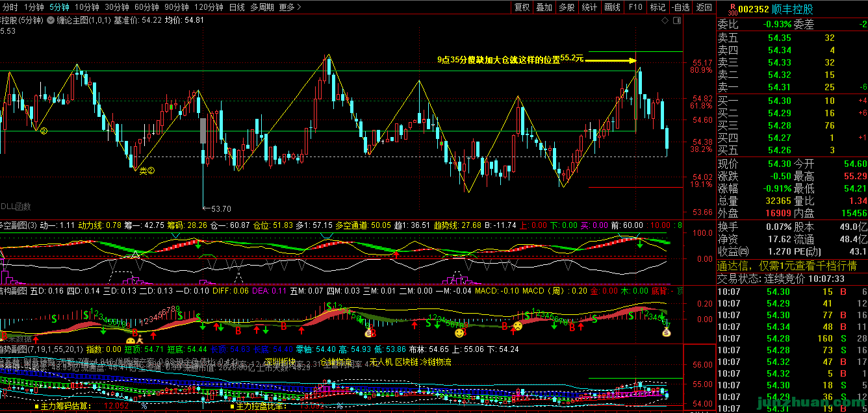The height and width of the screenshot is (413, 868).
Task: Click the 趋势副图(7,19,1,55,20,1) indicator title
Action: 41,349
